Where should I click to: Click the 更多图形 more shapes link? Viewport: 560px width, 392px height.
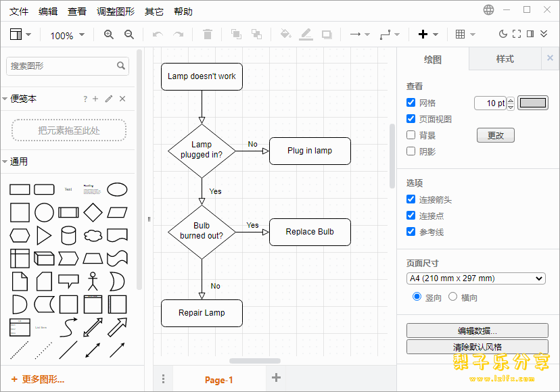37,379
